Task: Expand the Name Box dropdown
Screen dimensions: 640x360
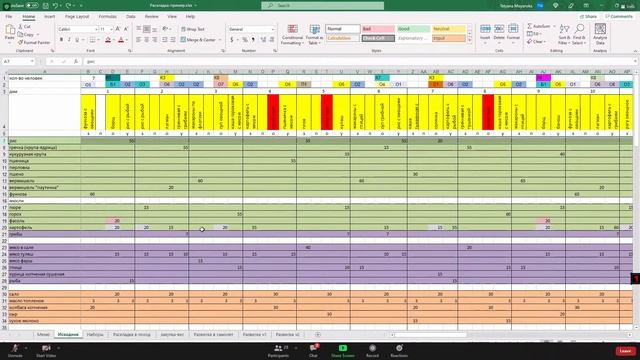Action: click(x=32, y=61)
